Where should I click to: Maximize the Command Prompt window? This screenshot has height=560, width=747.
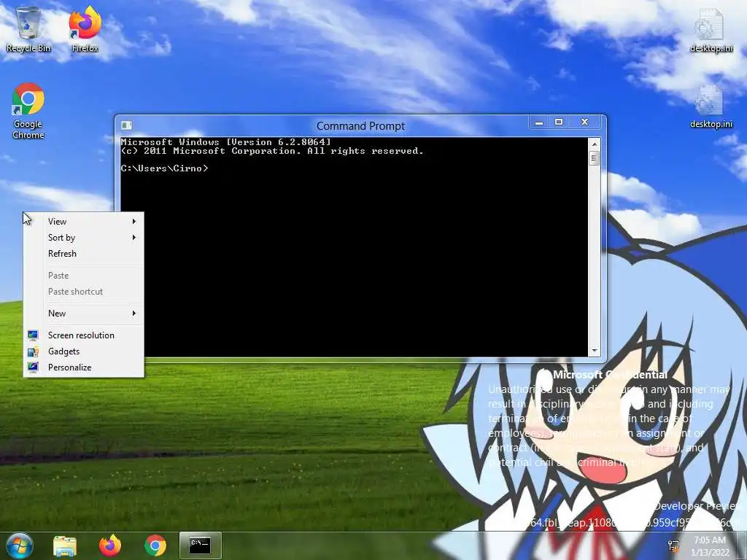[559, 122]
